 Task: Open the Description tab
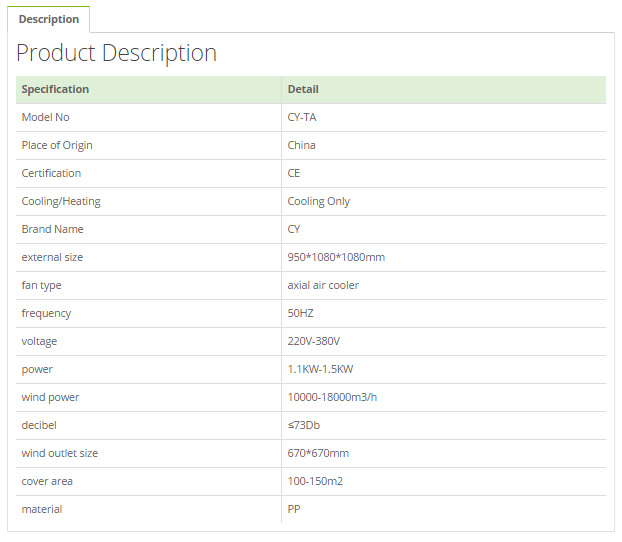pyautogui.click(x=49, y=19)
